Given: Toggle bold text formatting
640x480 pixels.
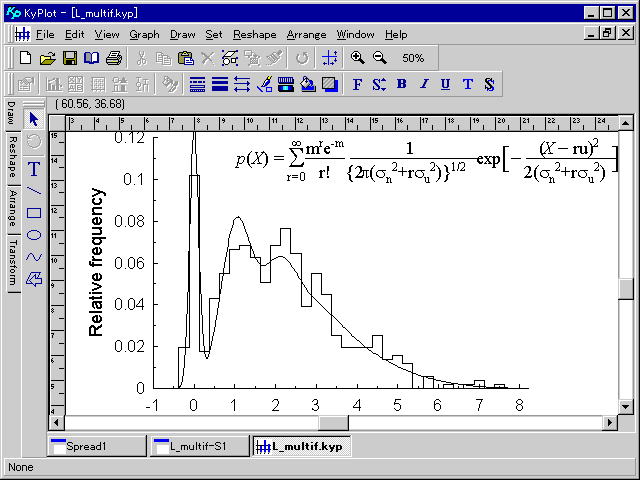Looking at the screenshot, I should click(x=401, y=84).
